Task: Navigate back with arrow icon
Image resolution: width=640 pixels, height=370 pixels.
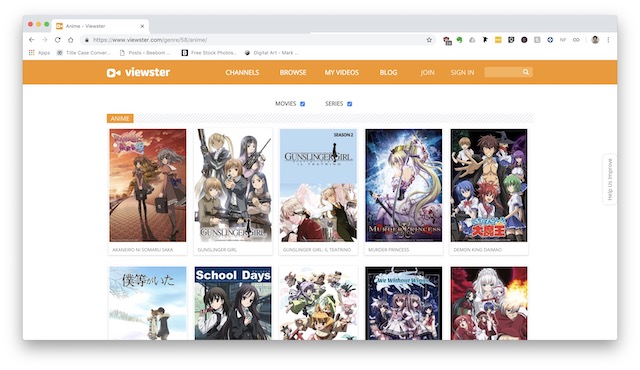Action: (31, 40)
